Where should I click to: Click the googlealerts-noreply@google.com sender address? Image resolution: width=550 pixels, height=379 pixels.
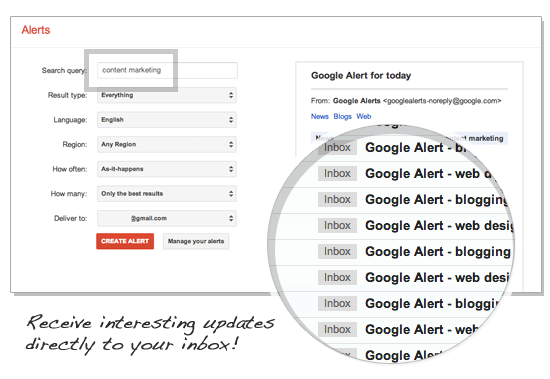(442, 101)
